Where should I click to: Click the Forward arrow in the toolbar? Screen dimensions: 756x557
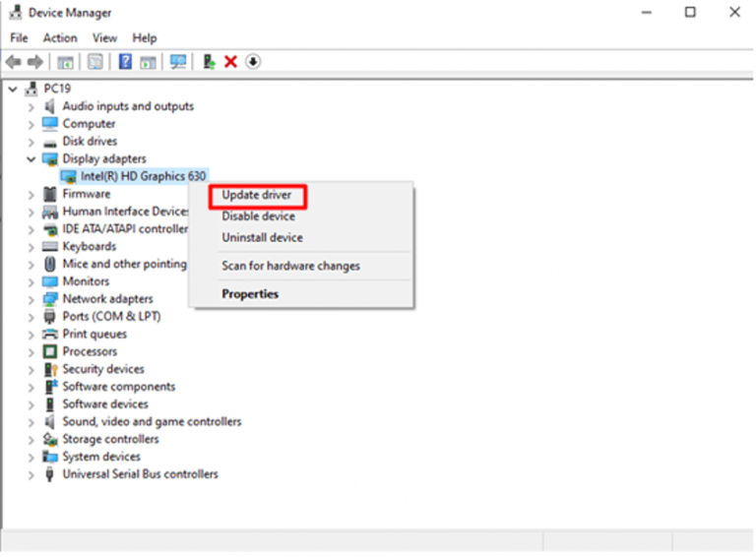click(35, 62)
